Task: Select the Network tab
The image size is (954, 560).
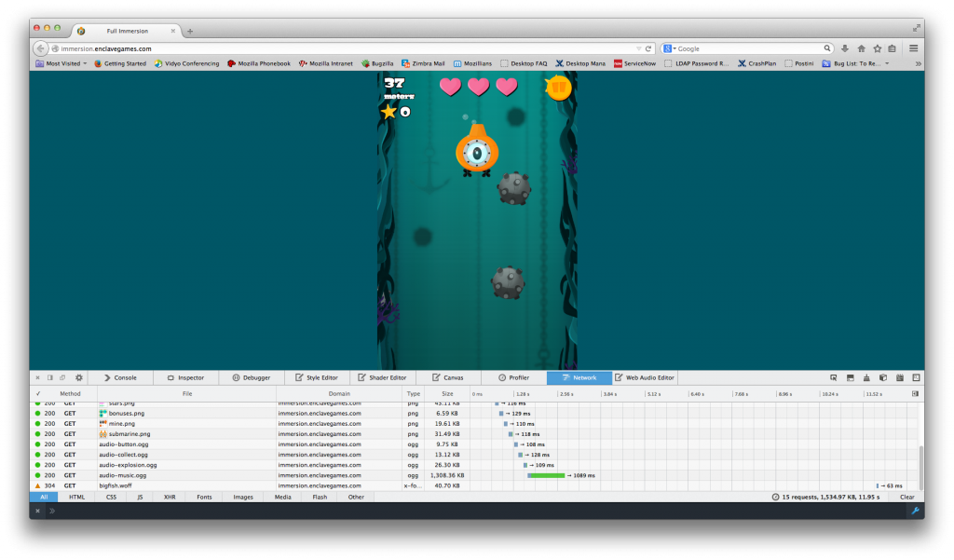Action: (579, 377)
